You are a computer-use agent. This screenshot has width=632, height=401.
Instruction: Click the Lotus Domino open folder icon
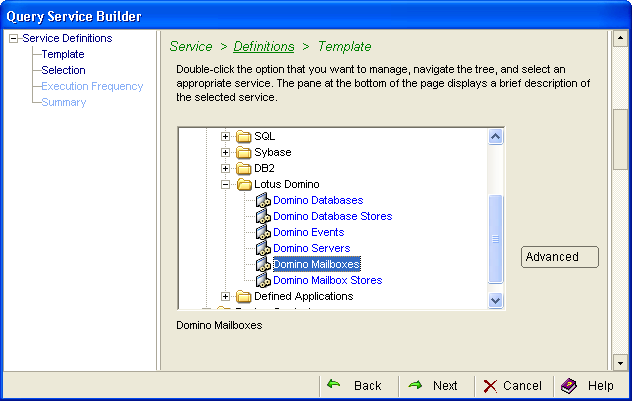(x=244, y=185)
